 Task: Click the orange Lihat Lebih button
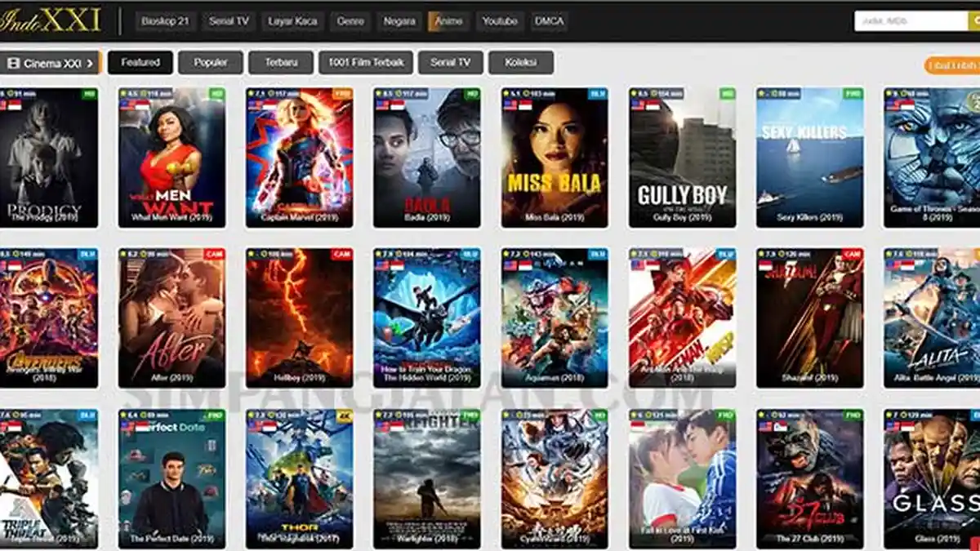(953, 65)
